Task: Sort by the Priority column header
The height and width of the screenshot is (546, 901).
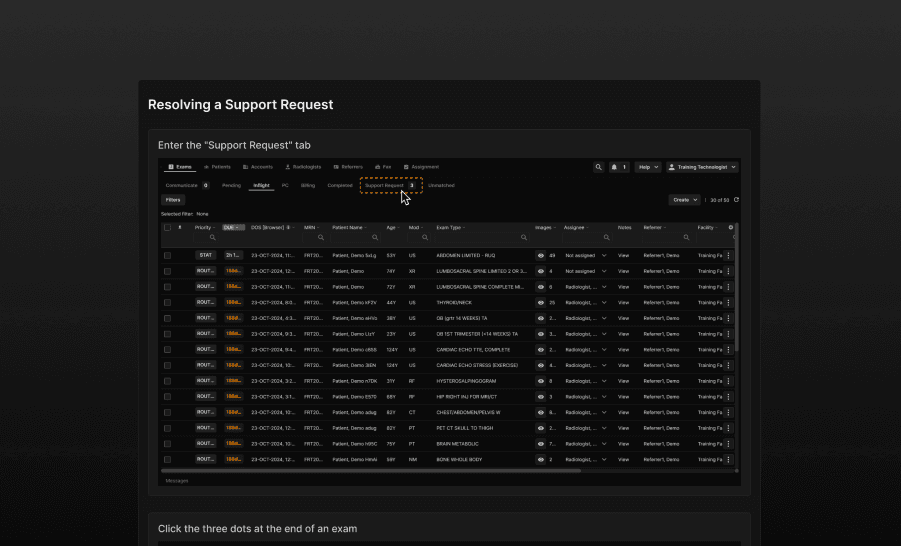Action: pyautogui.click(x=203, y=228)
